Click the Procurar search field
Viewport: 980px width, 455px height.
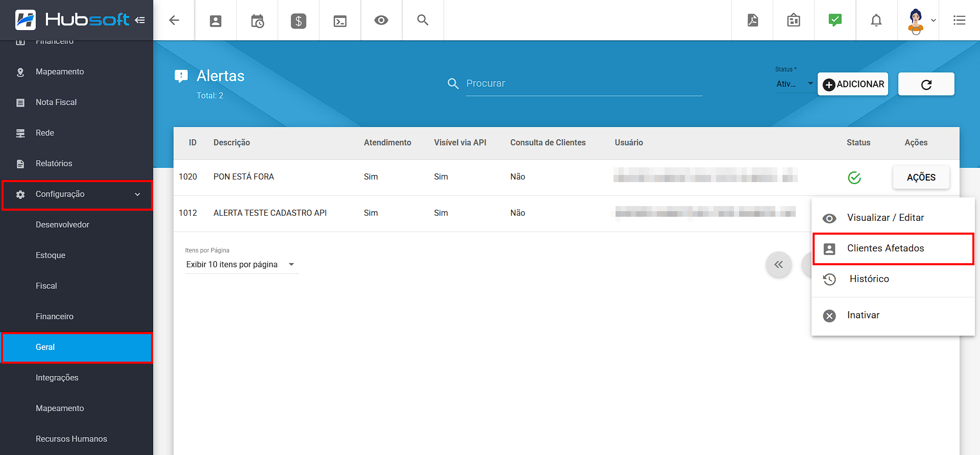pyautogui.click(x=584, y=84)
